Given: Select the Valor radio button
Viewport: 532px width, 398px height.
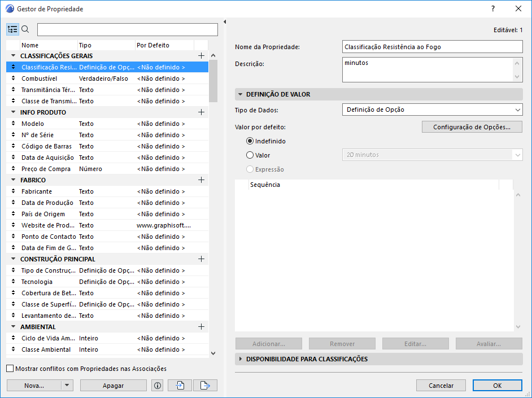Looking at the screenshot, I should tap(250, 155).
